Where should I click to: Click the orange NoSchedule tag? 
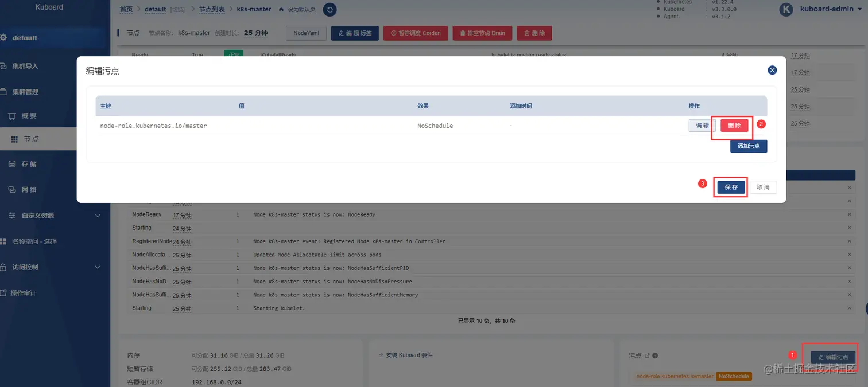click(734, 376)
